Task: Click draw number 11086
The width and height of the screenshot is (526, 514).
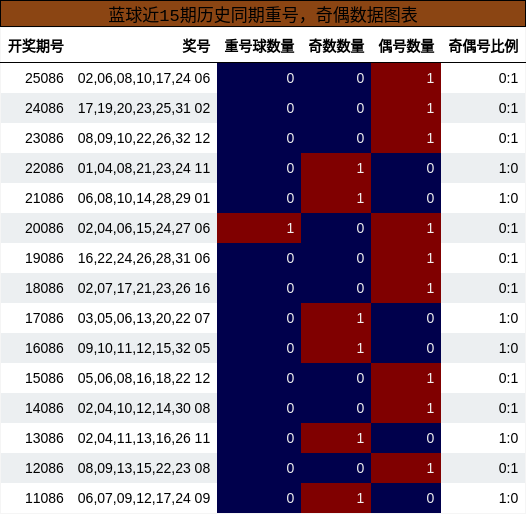Action: click(44, 498)
